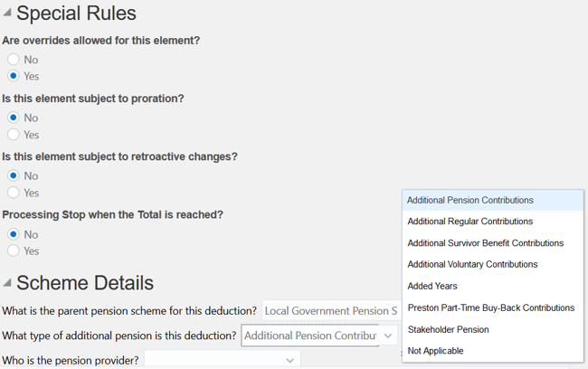The width and height of the screenshot is (588, 369).
Task: Click the parent pension scheme field
Action: (x=331, y=311)
